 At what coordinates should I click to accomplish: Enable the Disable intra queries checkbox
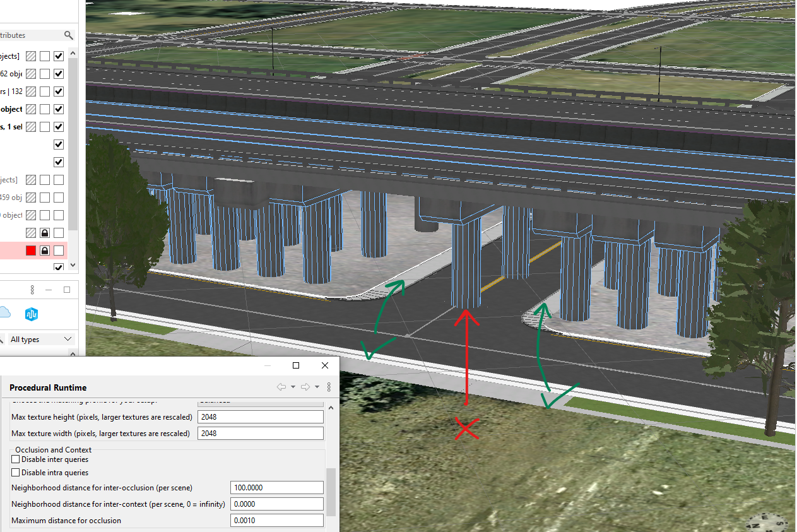(x=14, y=472)
